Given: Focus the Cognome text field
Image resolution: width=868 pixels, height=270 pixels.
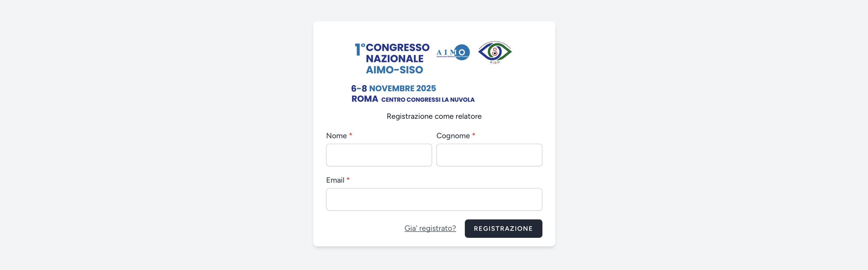Looking at the screenshot, I should (489, 155).
